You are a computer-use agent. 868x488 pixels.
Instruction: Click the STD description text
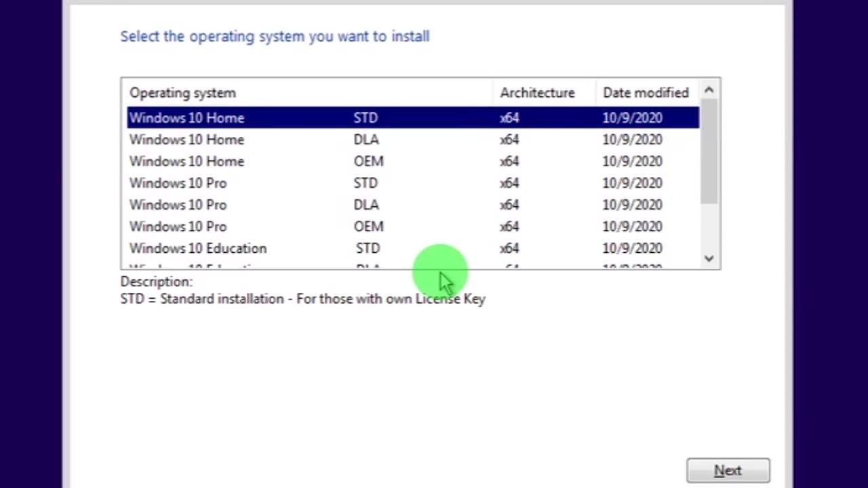click(x=302, y=299)
